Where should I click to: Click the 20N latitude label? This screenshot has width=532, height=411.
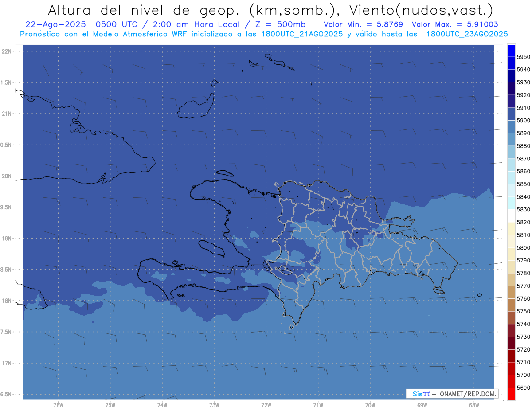coord(7,176)
